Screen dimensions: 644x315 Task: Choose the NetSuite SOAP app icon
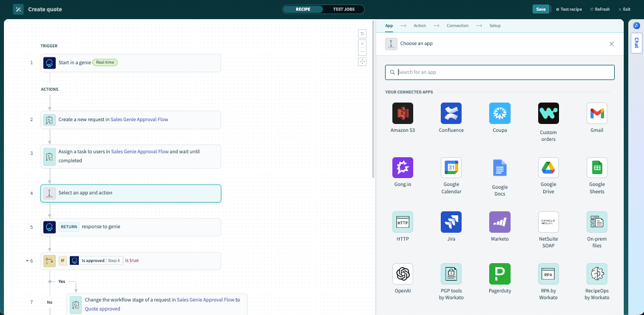[x=548, y=221]
